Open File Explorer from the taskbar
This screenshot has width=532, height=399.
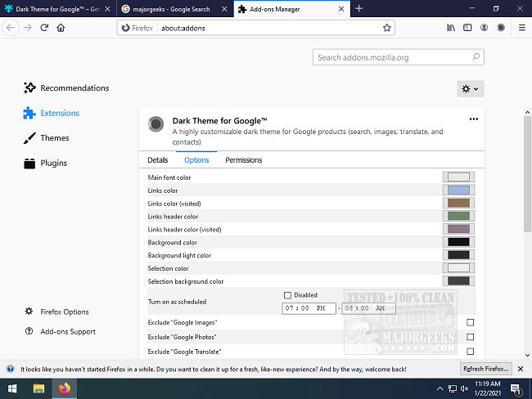click(38, 388)
